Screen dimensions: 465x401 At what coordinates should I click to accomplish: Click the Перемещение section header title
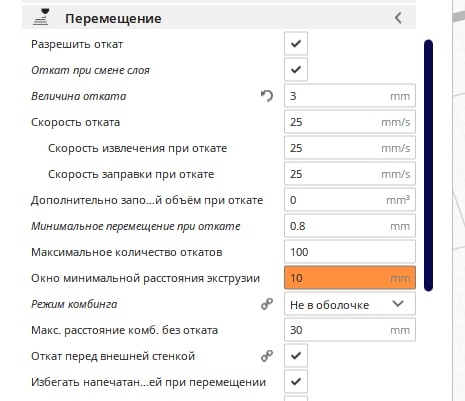[113, 18]
